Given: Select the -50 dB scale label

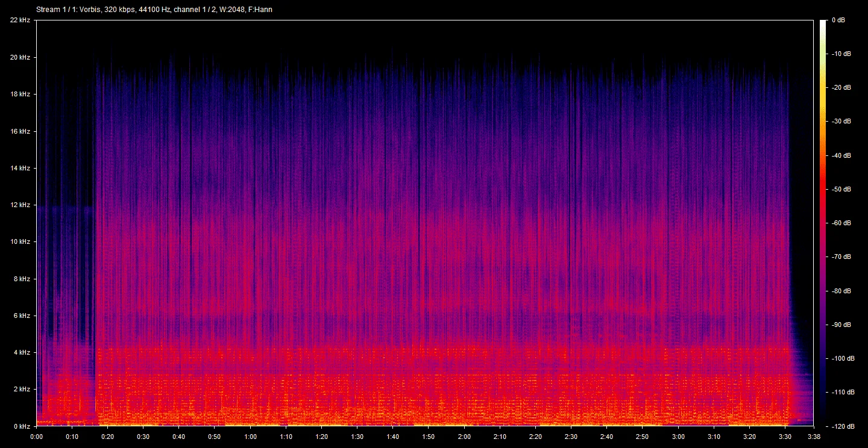Looking at the screenshot, I should tap(841, 189).
